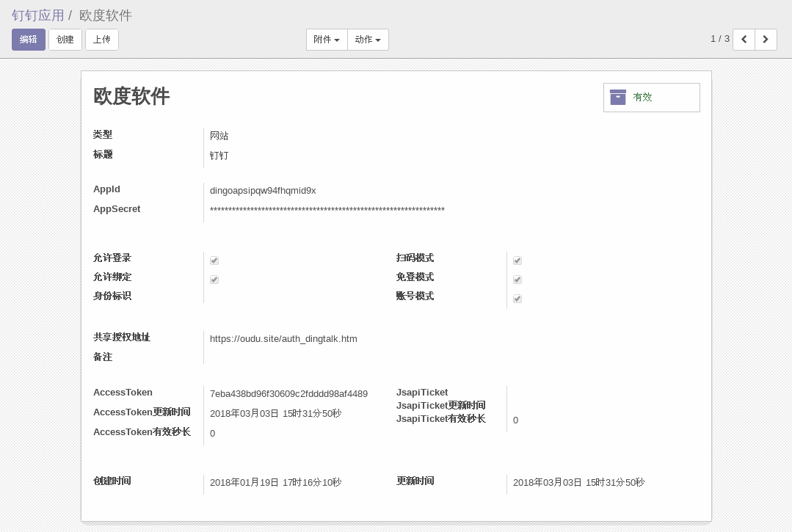Click the AppSecret field label

coord(117,209)
